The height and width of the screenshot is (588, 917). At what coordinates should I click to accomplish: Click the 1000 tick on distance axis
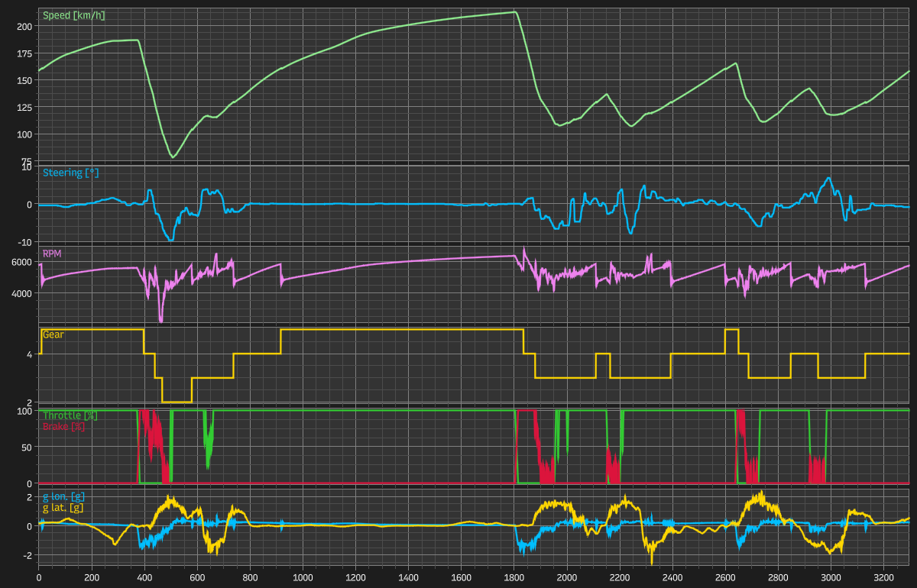click(x=303, y=578)
